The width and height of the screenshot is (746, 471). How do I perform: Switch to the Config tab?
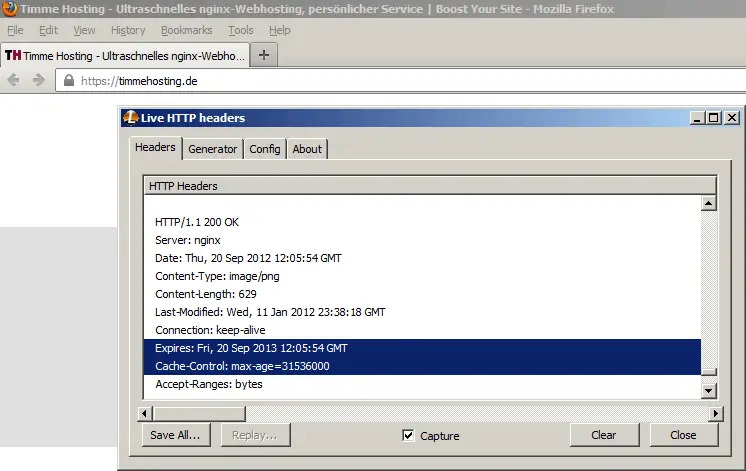click(x=265, y=149)
